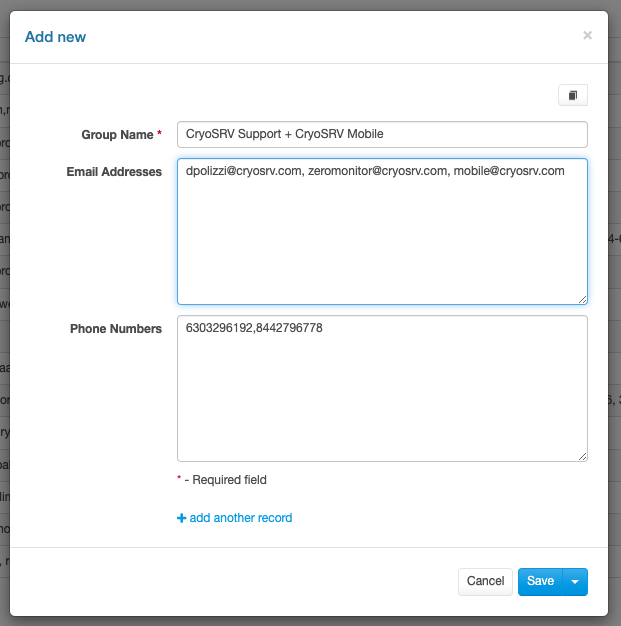The height and width of the screenshot is (626, 621).
Task: Save the new group record
Action: [540, 581]
